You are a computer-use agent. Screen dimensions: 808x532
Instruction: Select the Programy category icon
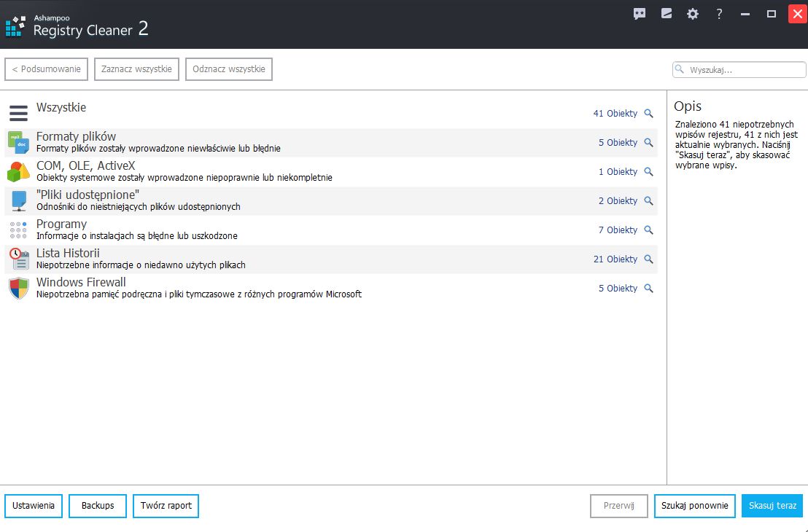(x=18, y=230)
